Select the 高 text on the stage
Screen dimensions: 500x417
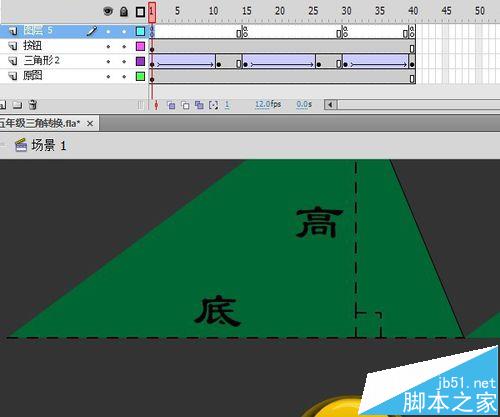pyautogui.click(x=319, y=222)
